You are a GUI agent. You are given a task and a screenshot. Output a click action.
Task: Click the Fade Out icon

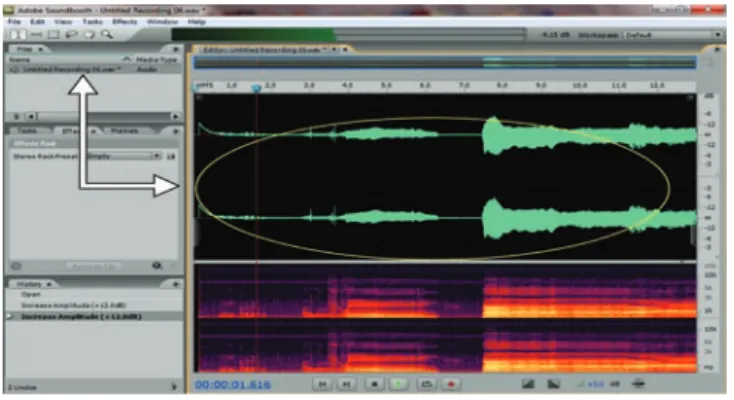[553, 384]
